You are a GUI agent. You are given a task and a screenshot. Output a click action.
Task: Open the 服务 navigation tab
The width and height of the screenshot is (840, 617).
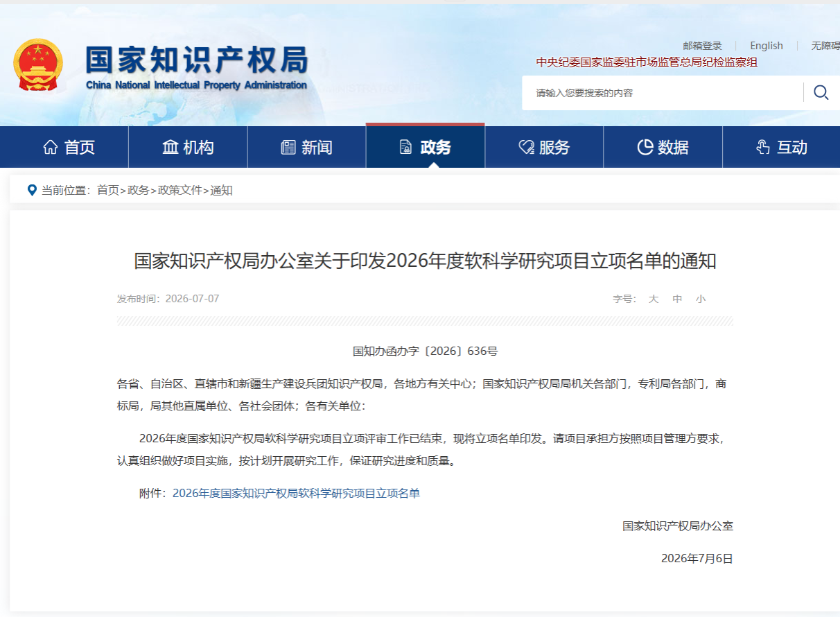click(x=544, y=147)
